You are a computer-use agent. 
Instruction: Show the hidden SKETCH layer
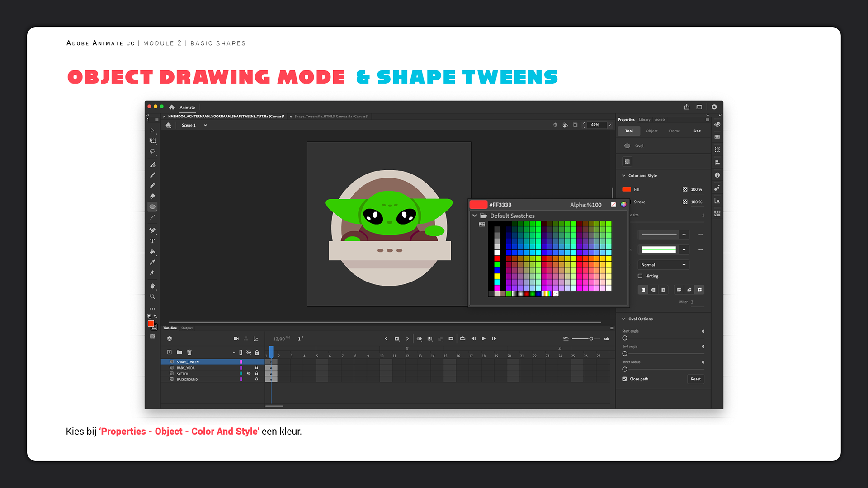click(x=249, y=374)
